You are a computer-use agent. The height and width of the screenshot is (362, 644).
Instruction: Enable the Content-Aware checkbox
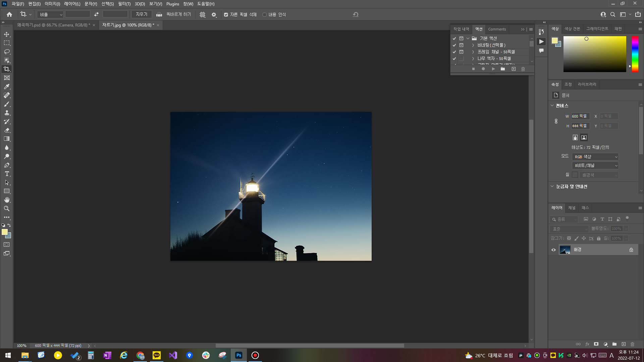pyautogui.click(x=265, y=15)
